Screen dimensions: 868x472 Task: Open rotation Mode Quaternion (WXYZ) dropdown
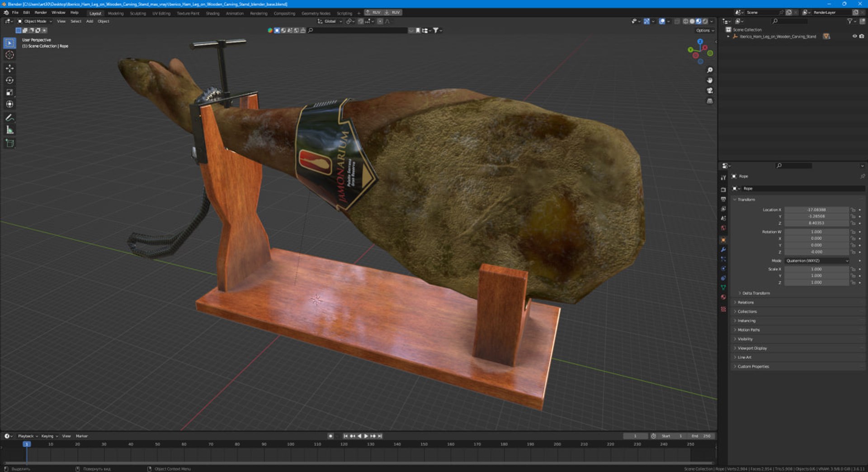[817, 261]
